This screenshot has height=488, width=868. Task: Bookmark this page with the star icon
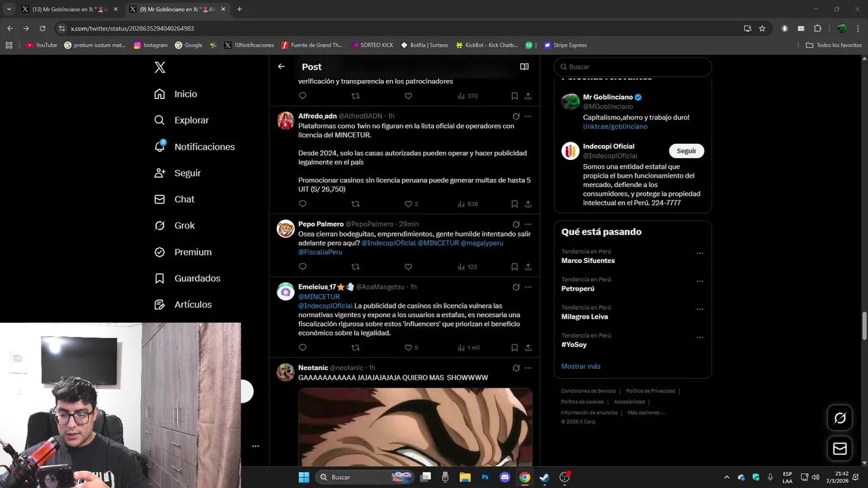(x=762, y=28)
